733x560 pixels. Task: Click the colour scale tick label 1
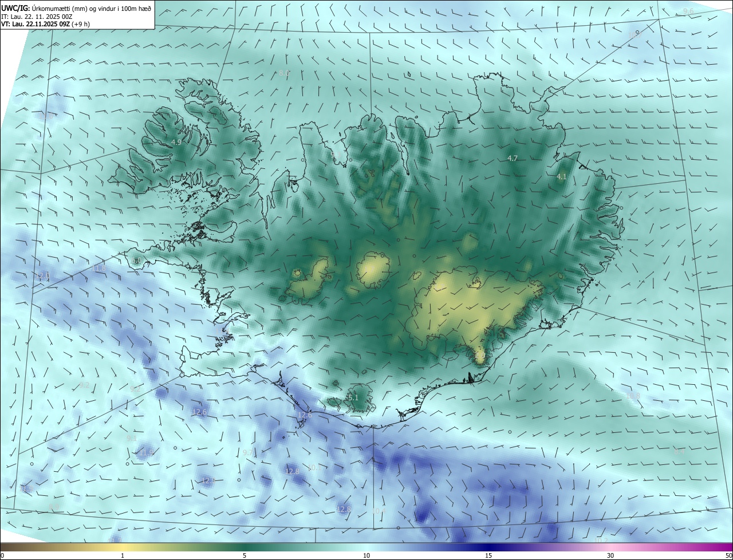pyautogui.click(x=123, y=555)
